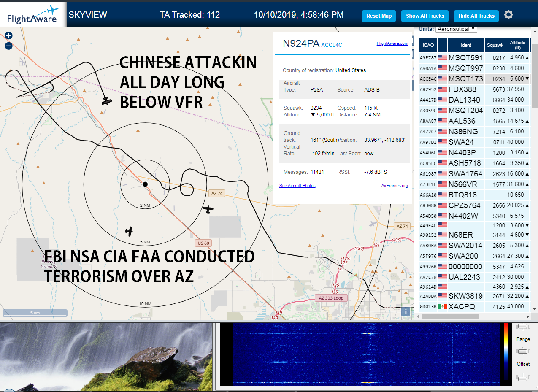Select the N68ER row
Screen dimensions: 538x392
point(474,235)
